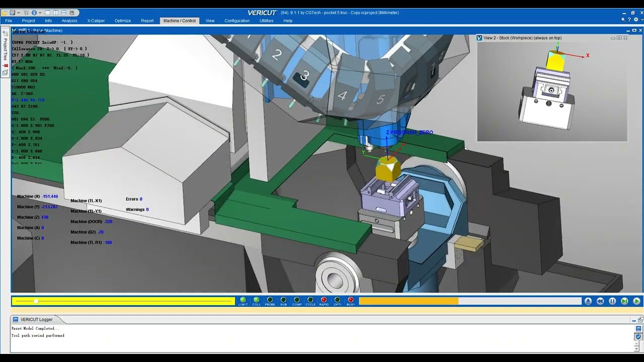
Task: Select two-views side-by-side layout icon
Action: click(55, 13)
